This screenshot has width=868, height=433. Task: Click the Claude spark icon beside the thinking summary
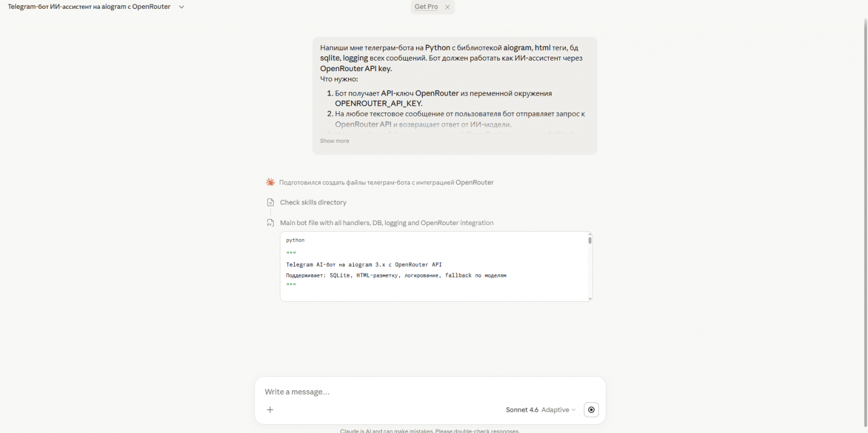tap(270, 182)
